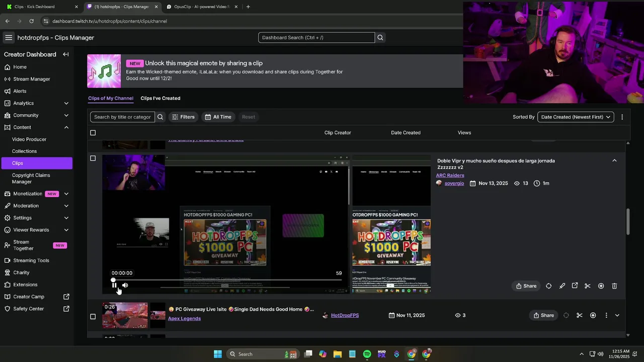
Task: Switch to Clips I've Created tab
Action: [160, 99]
